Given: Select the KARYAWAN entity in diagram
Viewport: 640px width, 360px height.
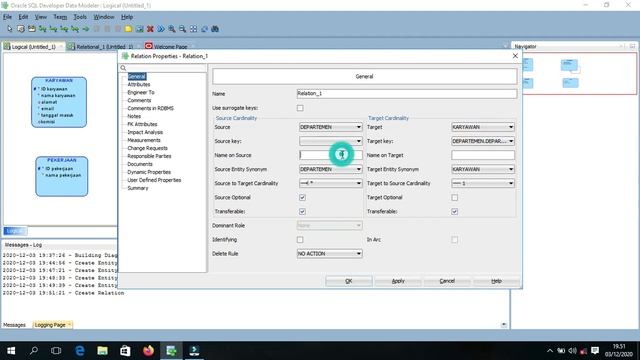Looking at the screenshot, I should click(59, 102).
